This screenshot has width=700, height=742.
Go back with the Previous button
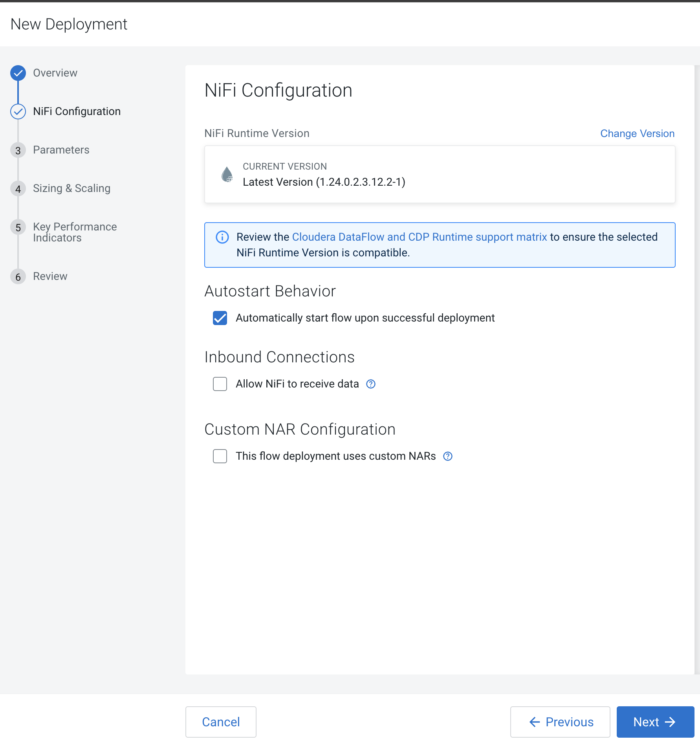pyautogui.click(x=560, y=722)
